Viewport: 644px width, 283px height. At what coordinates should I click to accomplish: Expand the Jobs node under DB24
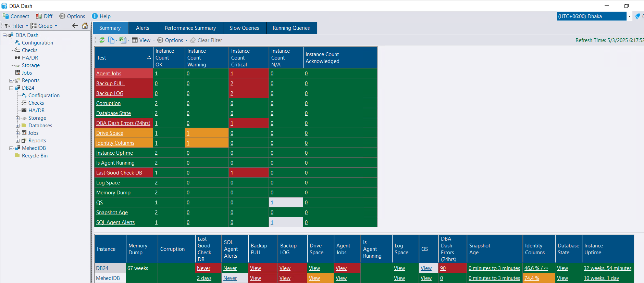(x=17, y=133)
